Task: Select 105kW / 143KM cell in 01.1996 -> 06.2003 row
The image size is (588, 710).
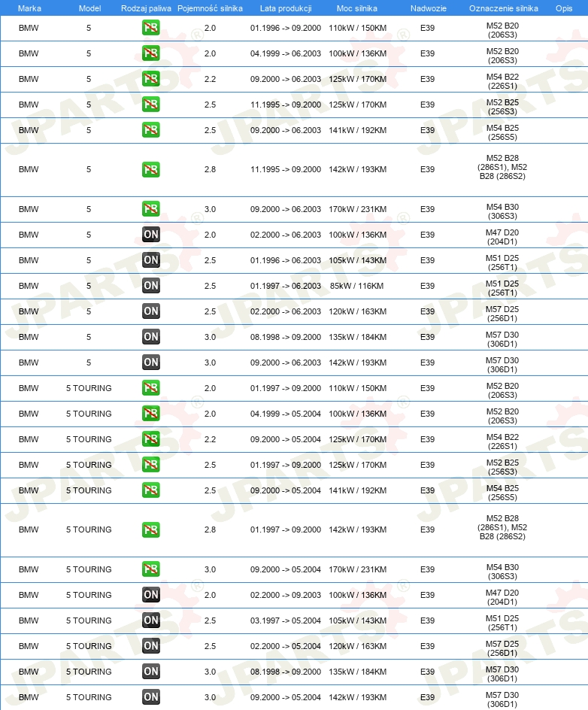Action: click(358, 260)
